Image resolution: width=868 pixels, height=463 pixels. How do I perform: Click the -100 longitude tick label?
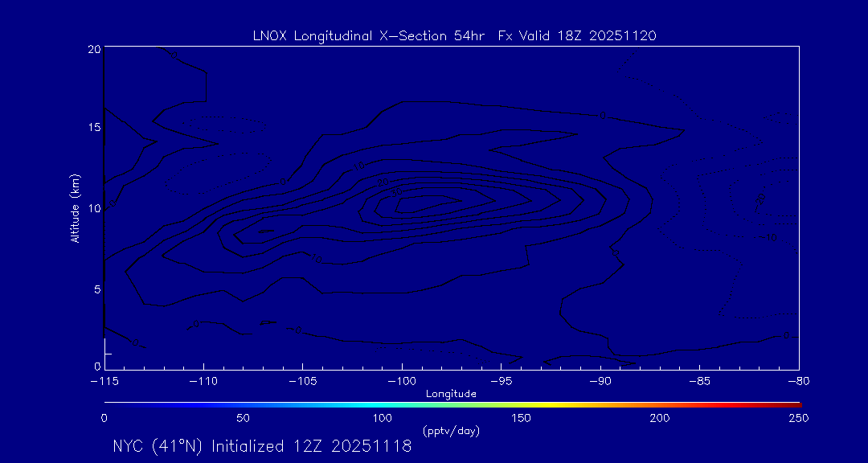[x=402, y=381]
